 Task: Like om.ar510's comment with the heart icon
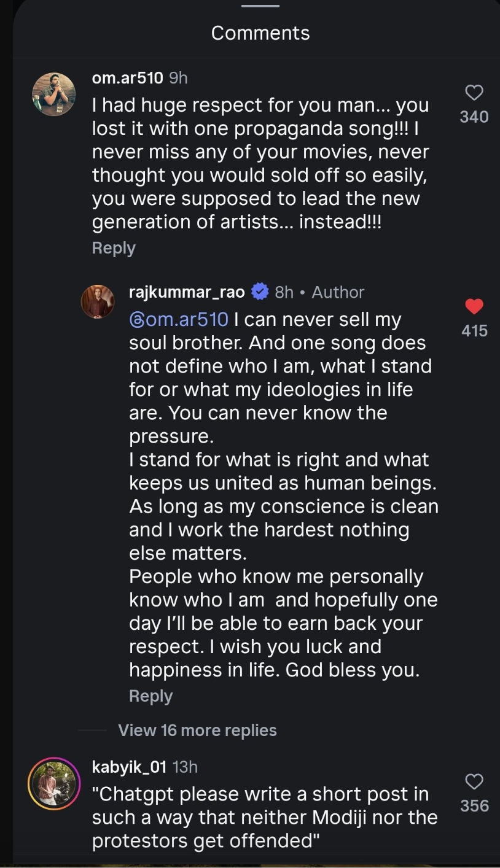(474, 93)
